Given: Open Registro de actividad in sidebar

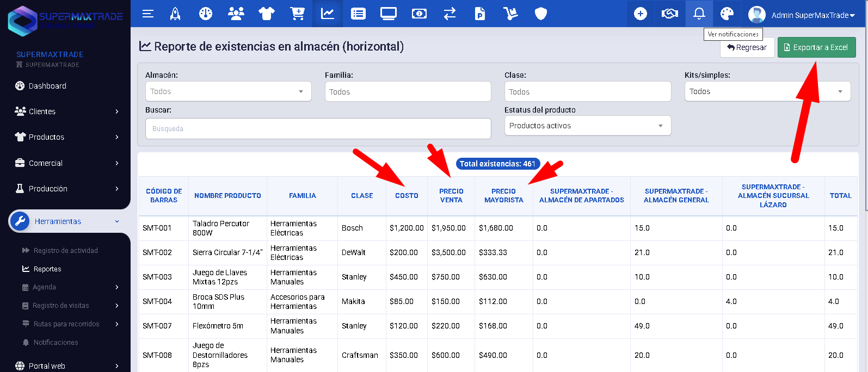Looking at the screenshot, I should [x=65, y=251].
